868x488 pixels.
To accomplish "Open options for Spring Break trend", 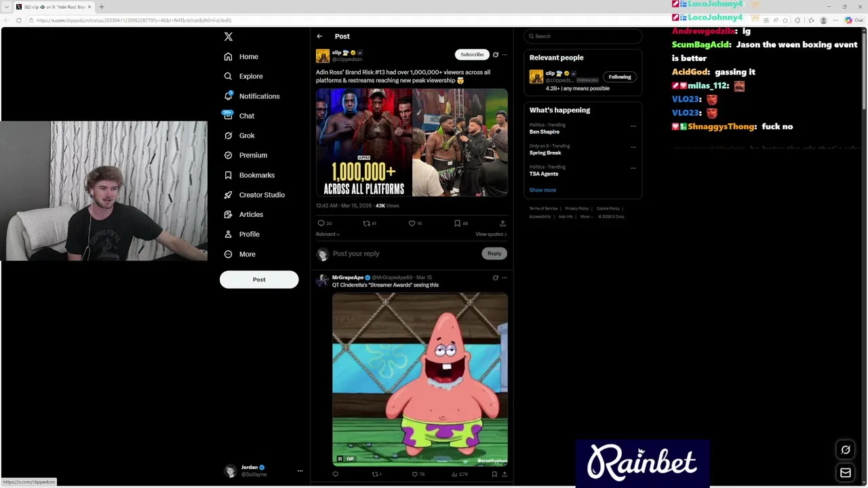I will [x=633, y=147].
